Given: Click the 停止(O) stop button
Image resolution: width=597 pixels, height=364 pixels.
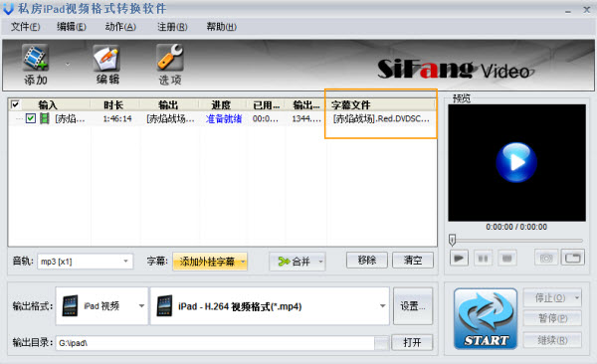Looking at the screenshot, I should tap(548, 297).
